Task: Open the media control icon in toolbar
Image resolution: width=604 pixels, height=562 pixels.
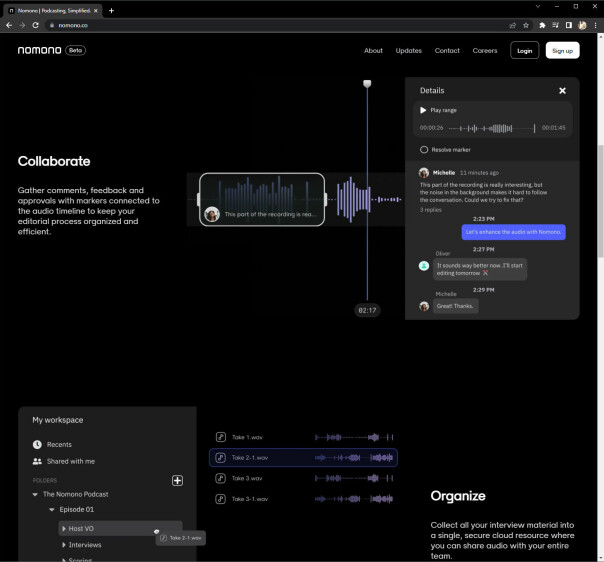Action: [x=555, y=25]
